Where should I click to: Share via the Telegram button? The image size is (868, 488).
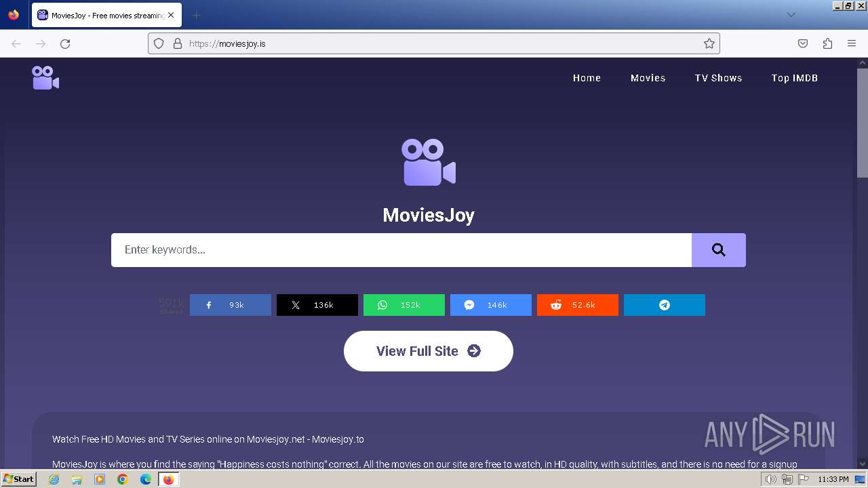665,305
